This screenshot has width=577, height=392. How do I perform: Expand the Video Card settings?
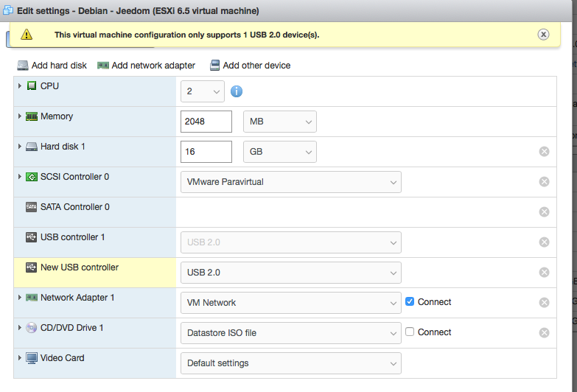click(20, 358)
